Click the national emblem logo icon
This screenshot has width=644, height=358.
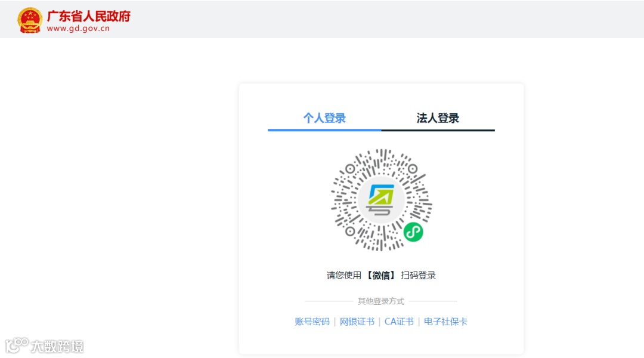pos(30,20)
